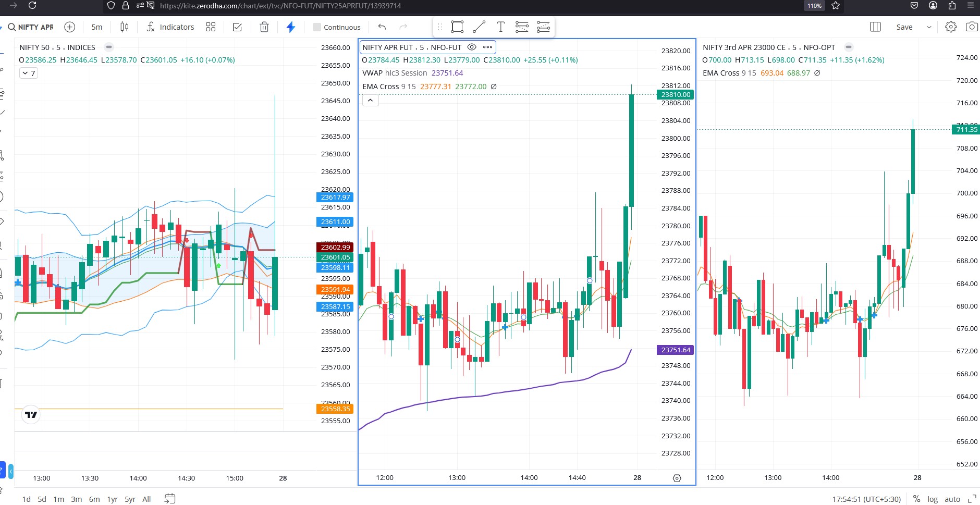The height and width of the screenshot is (505, 980).
Task: Select the 1yr time range
Action: pos(112,499)
